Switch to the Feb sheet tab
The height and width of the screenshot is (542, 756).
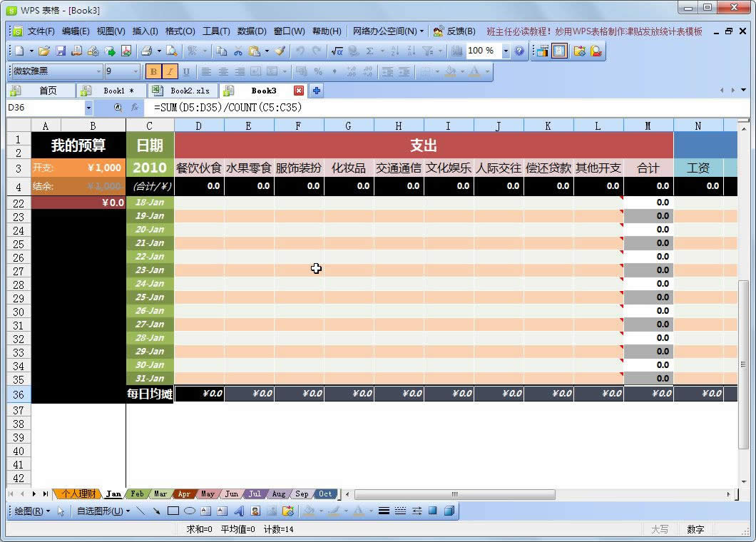point(137,494)
